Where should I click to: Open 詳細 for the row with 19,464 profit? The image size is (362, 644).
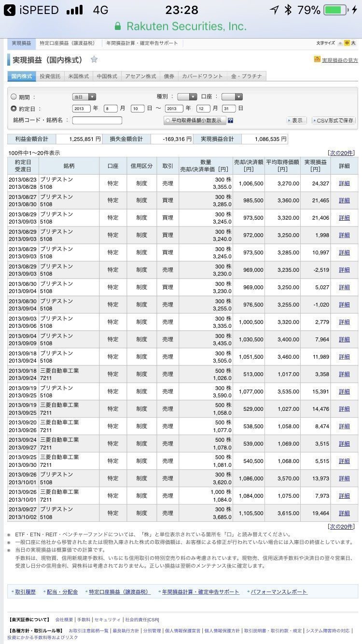(344, 513)
